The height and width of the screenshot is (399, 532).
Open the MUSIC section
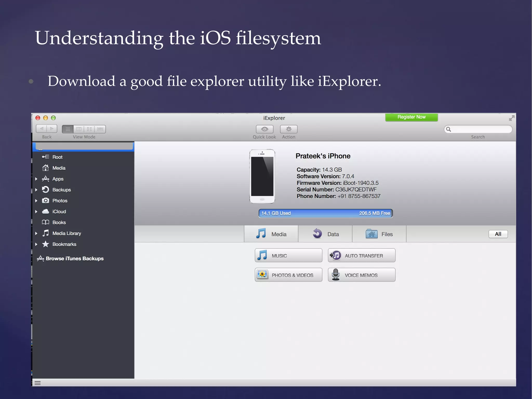point(288,255)
